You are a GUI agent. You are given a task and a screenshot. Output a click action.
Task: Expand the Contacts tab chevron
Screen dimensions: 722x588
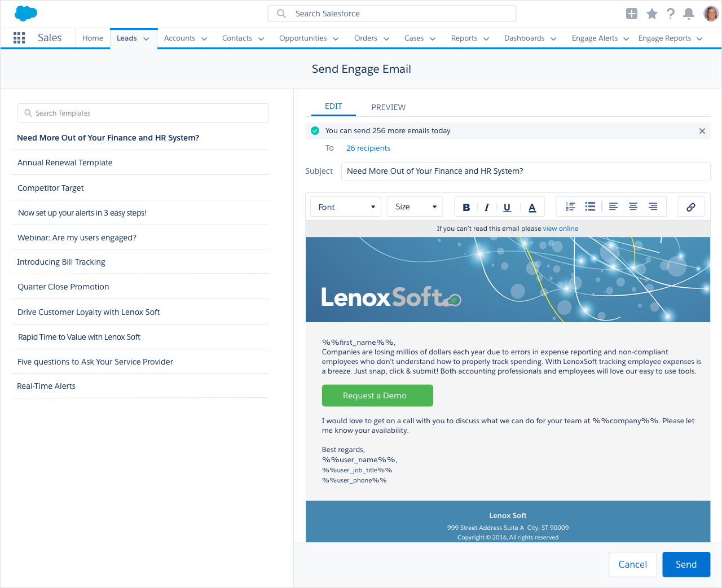pyautogui.click(x=261, y=39)
